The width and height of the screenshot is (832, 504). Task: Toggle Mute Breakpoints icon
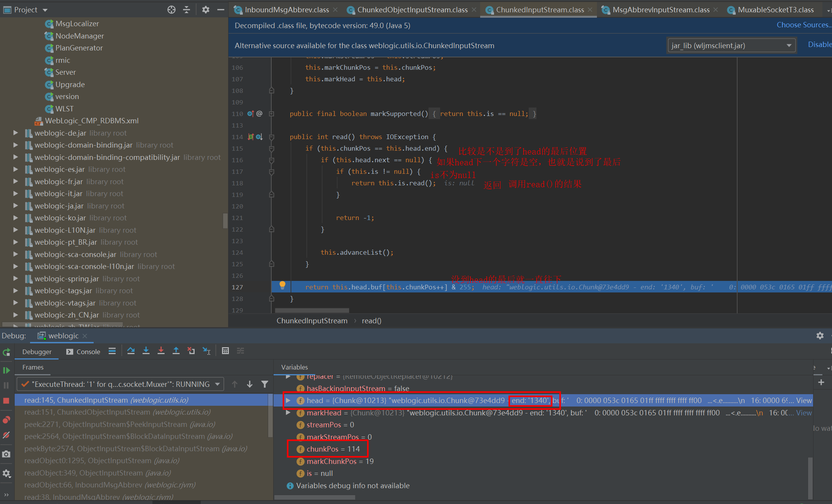coord(6,435)
